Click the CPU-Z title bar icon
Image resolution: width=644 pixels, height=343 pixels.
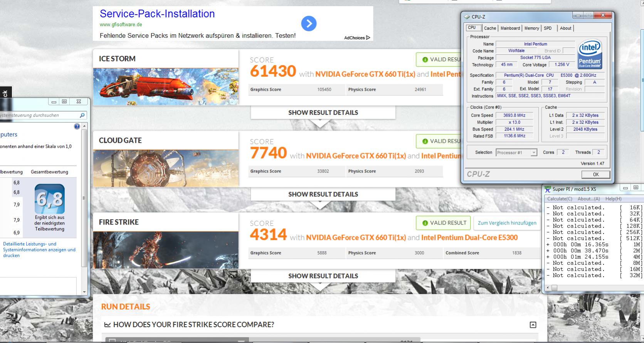pos(467,17)
